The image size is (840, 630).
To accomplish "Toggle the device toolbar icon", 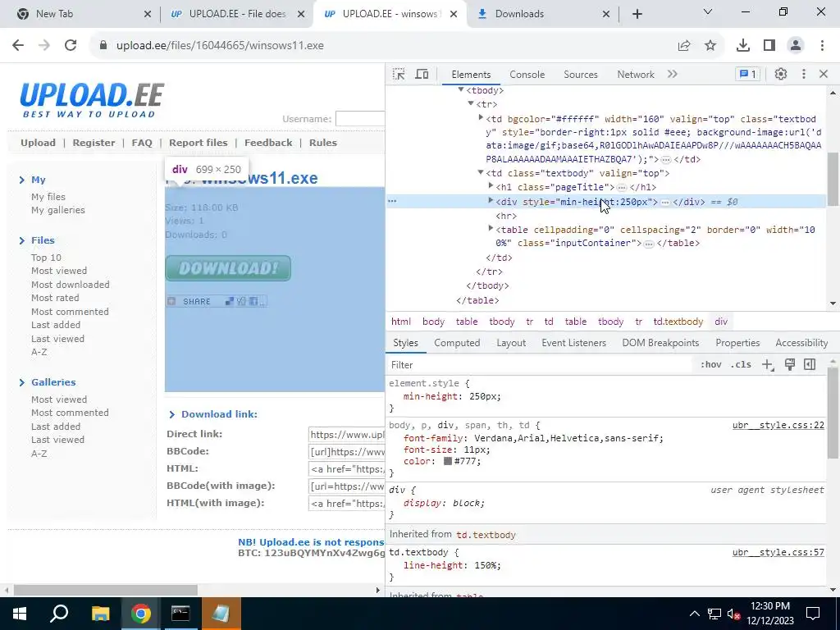I will pos(422,75).
